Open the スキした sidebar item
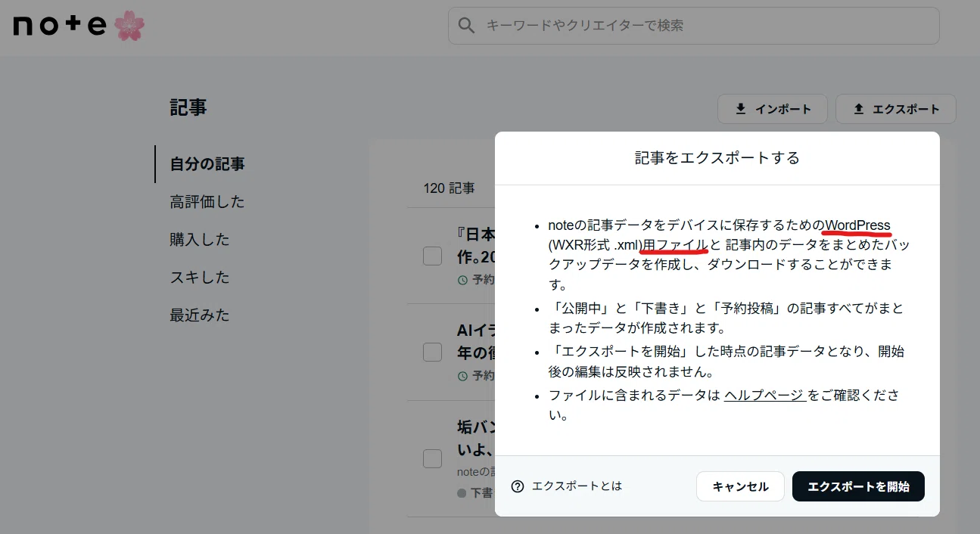The image size is (980, 534). tap(200, 278)
